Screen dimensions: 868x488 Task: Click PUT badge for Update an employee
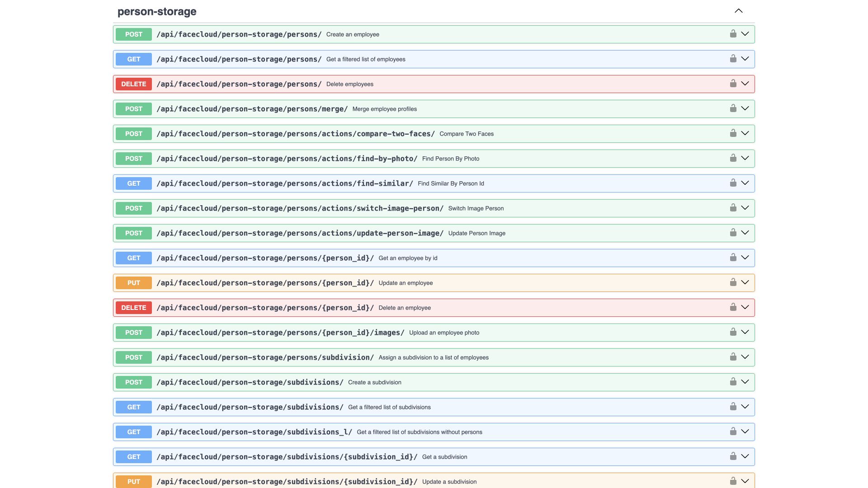134,283
